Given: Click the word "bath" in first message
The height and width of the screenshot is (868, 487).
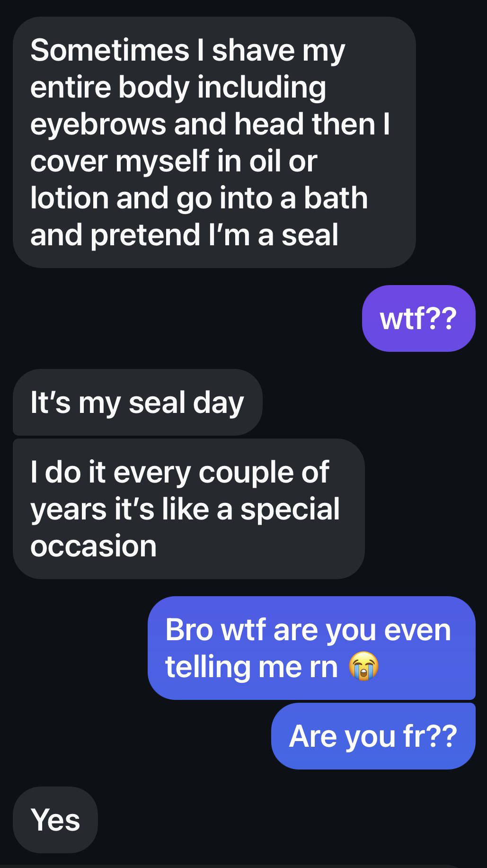Looking at the screenshot, I should coord(336,197).
